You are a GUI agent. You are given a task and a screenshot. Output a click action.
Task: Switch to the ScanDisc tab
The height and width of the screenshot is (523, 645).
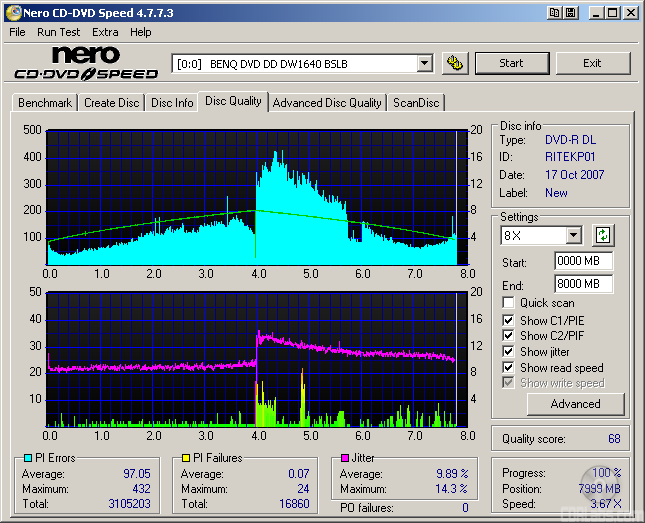click(415, 103)
